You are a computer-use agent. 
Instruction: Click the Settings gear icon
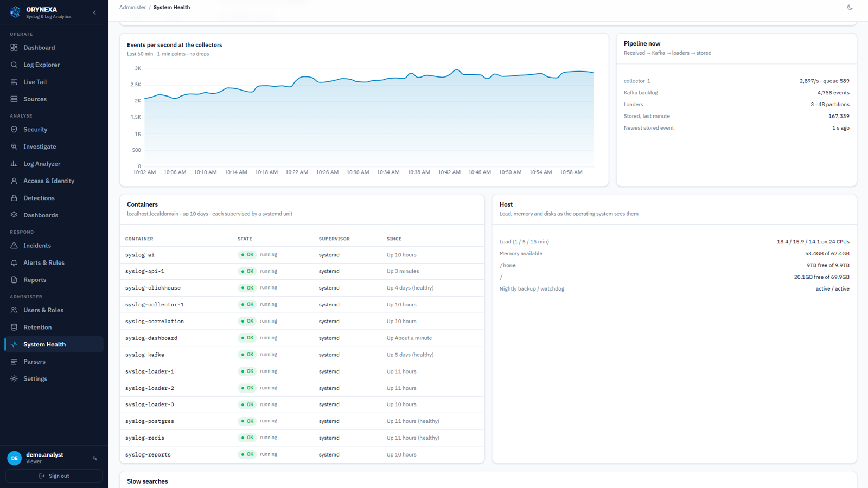pos(14,379)
